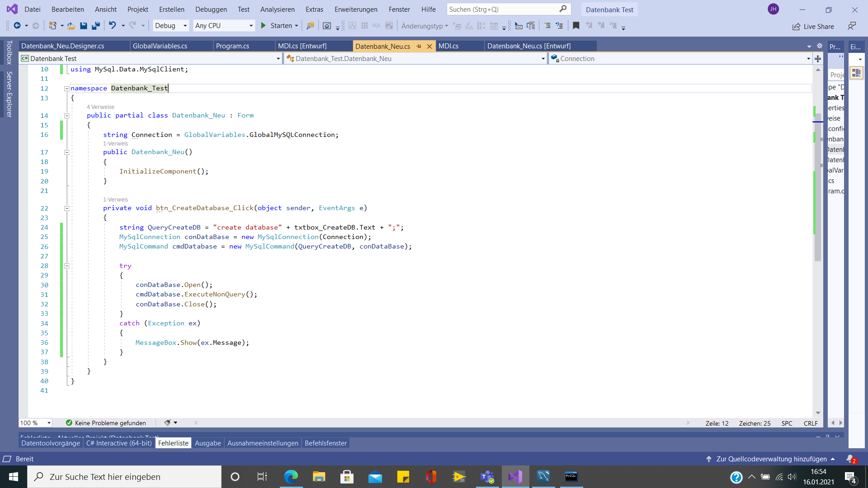Click the Find in Files icon
This screenshot has width=868, height=488.
[310, 26]
